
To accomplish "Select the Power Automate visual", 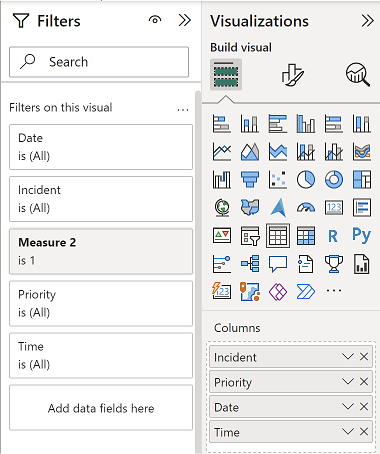I will click(306, 292).
